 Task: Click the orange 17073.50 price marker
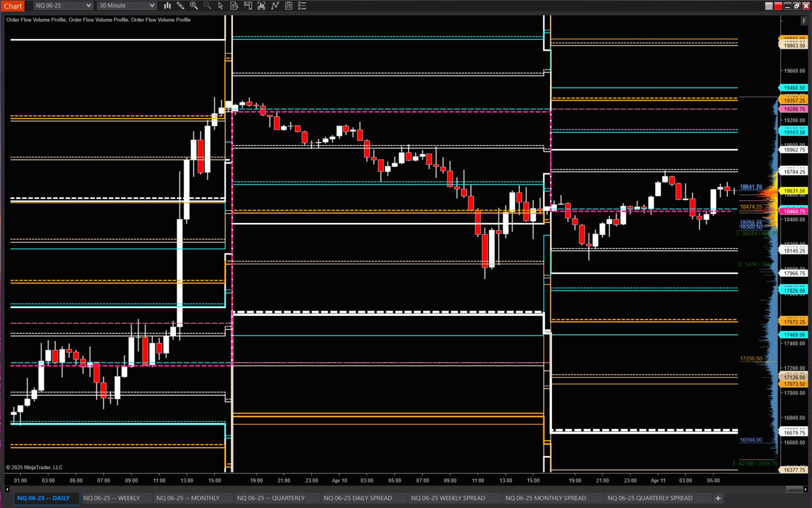coord(794,384)
